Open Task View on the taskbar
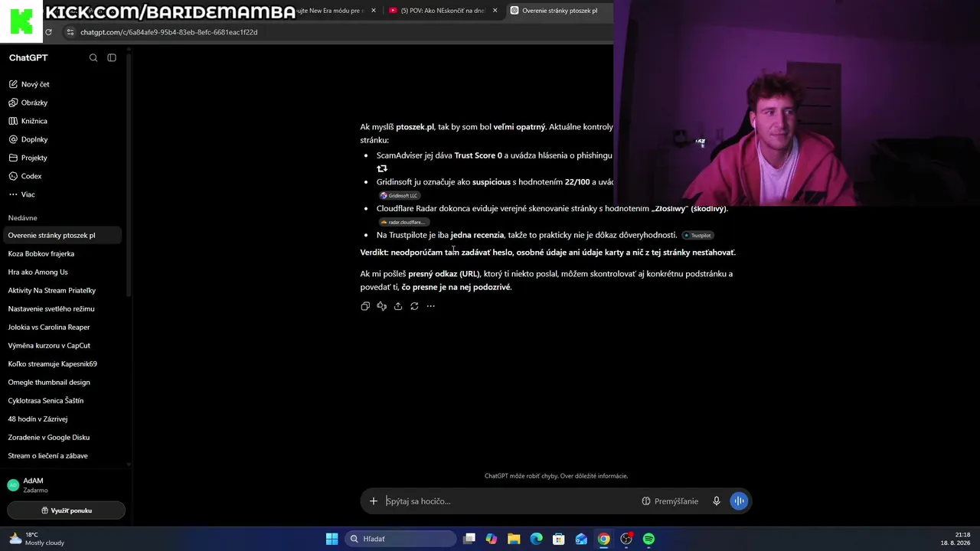980x551 pixels. 469,539
